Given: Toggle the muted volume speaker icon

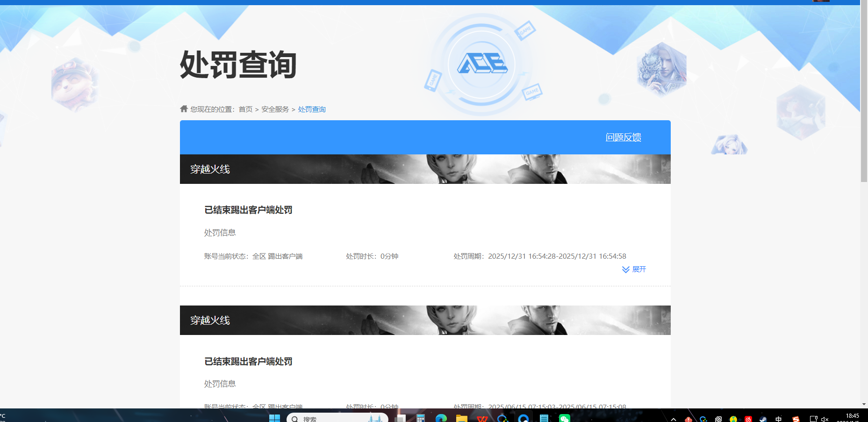Looking at the screenshot, I should click(x=825, y=419).
